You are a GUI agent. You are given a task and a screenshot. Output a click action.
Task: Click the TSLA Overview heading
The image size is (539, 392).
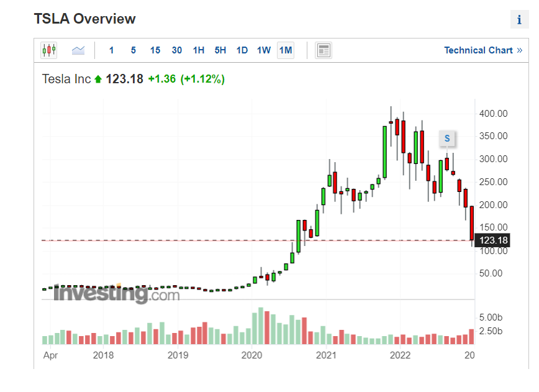pyautogui.click(x=84, y=19)
